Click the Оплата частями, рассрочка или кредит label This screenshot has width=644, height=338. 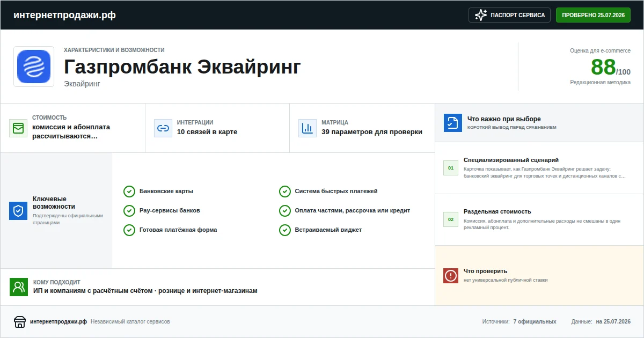[x=353, y=210]
